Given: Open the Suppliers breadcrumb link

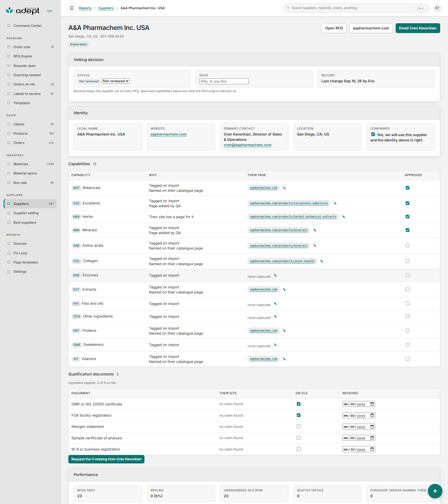Looking at the screenshot, I should point(106,8).
